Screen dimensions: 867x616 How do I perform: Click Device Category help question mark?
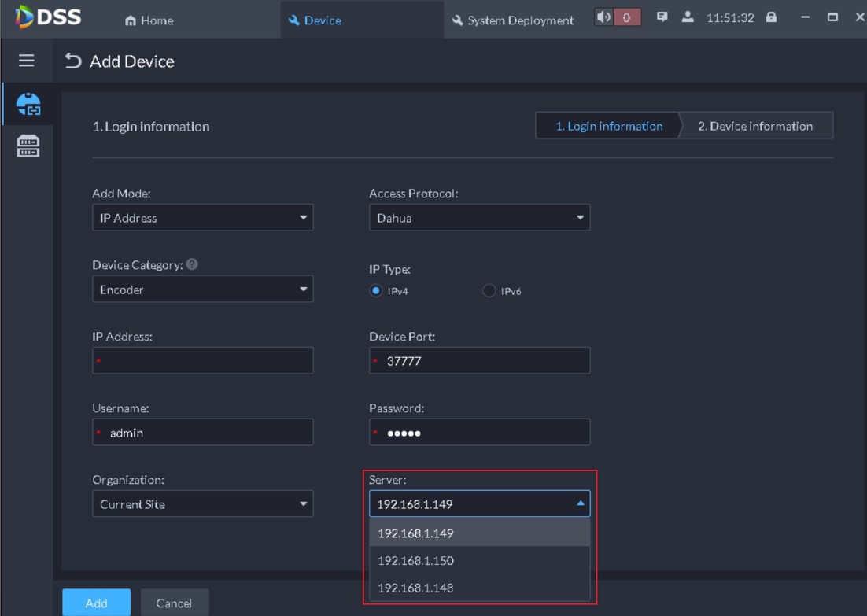pyautogui.click(x=192, y=264)
